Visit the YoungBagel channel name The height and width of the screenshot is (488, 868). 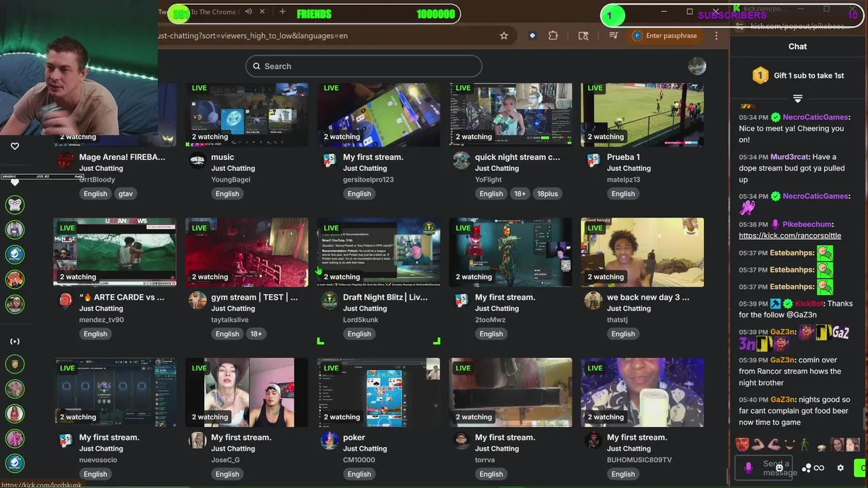pos(231,180)
